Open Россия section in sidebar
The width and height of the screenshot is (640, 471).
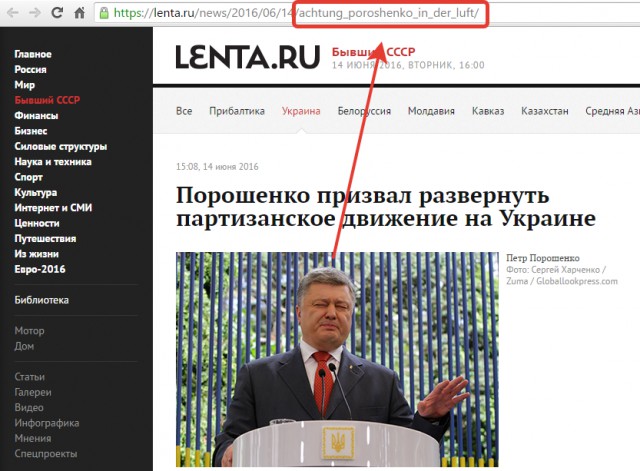click(31, 69)
